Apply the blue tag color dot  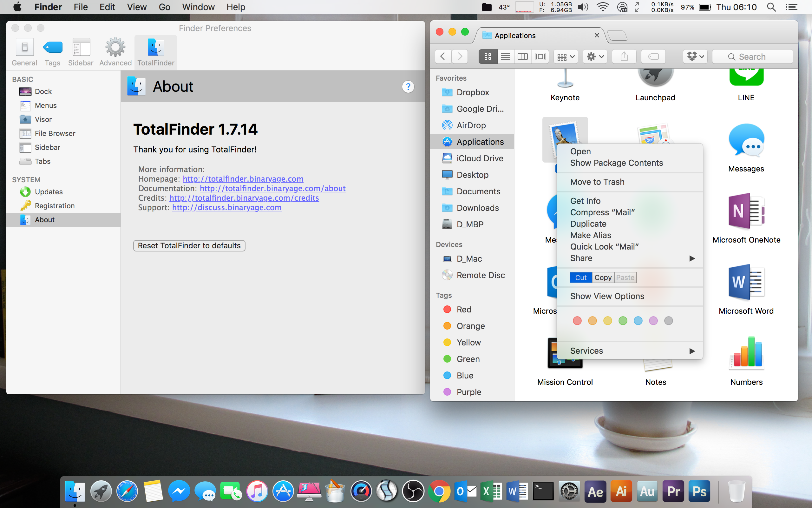coord(638,321)
